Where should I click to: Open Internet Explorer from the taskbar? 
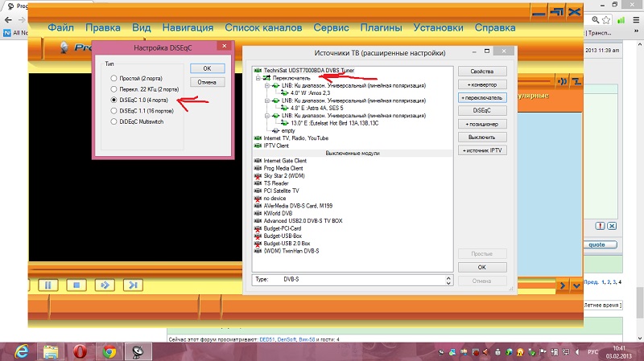click(19, 350)
